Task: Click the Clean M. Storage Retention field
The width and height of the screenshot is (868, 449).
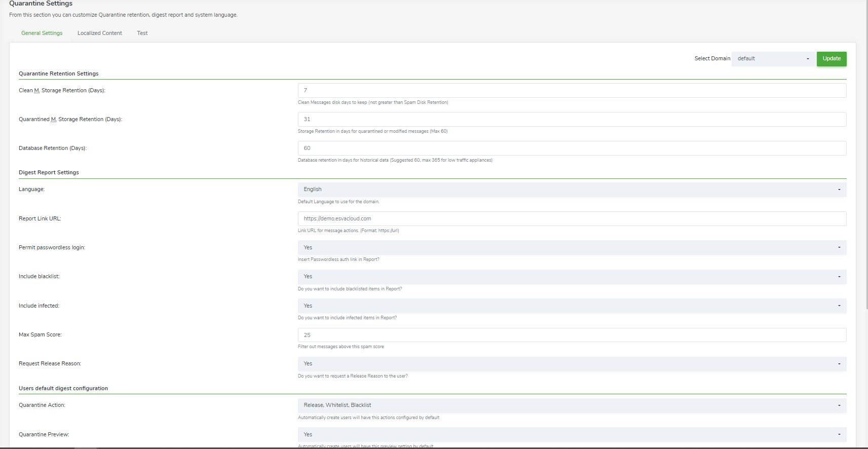Action: (572, 90)
